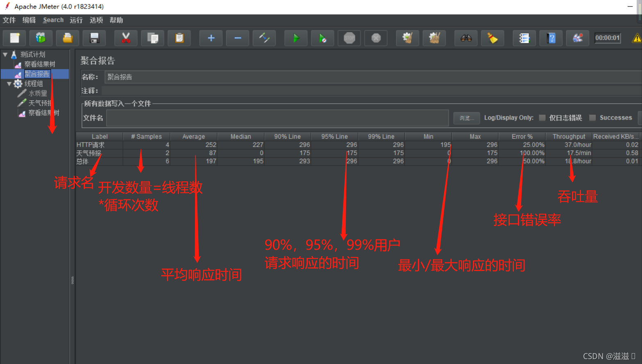Sort by Max column header
This screenshot has width=642, height=364.
[475, 136]
